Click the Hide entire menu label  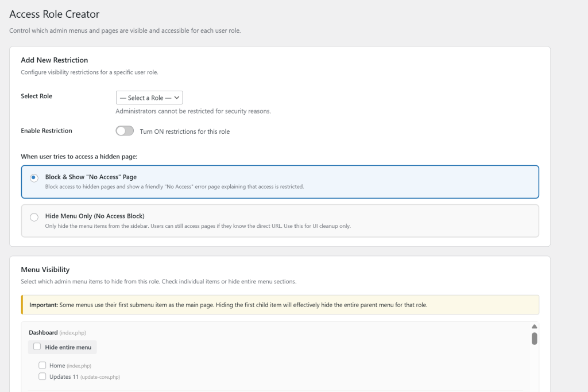pyautogui.click(x=67, y=347)
